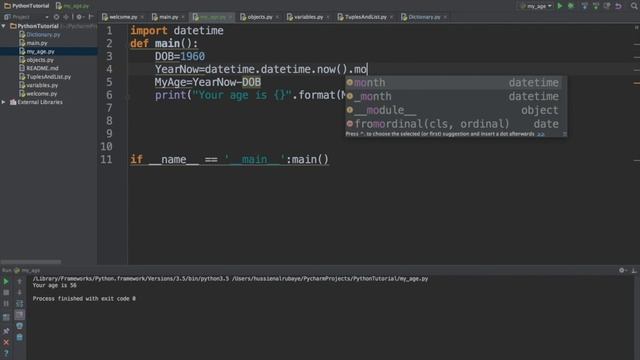Image resolution: width=640 pixels, height=360 pixels.
Task: Open the my_age run configuration dropdown
Action: pyautogui.click(x=536, y=6)
